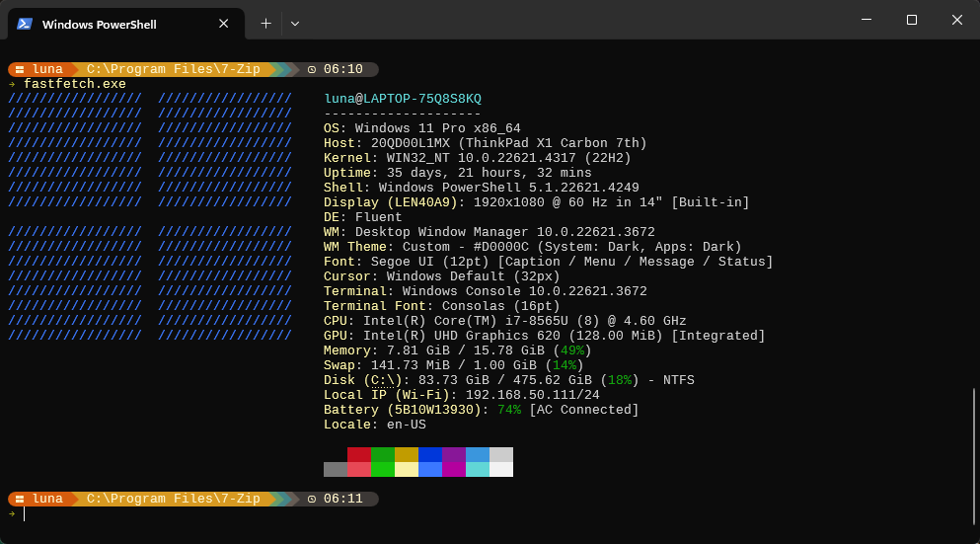This screenshot has height=544, width=980.
Task: Click the PowerShell icon in the tab
Action: 25,24
